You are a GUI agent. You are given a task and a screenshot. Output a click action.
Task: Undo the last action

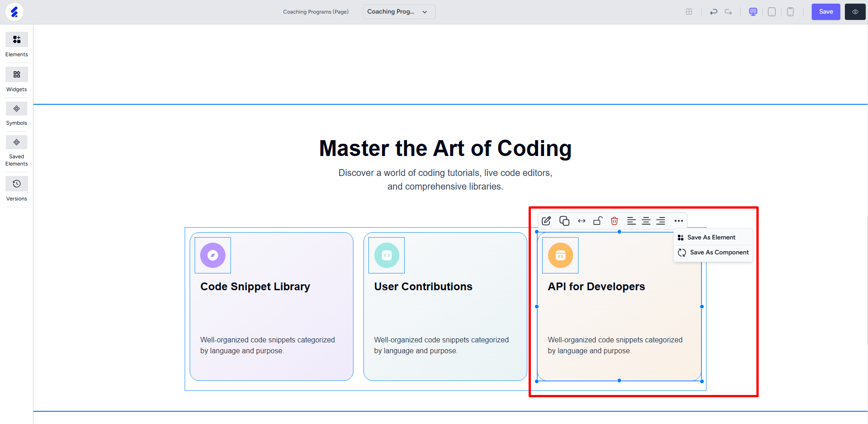[x=713, y=12]
